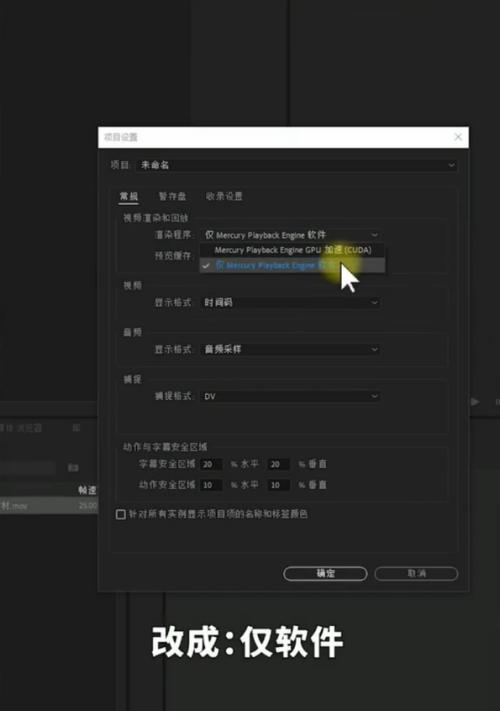Close the 项目设置 dialog
Viewport: 500px width, 711px height.
[x=458, y=137]
